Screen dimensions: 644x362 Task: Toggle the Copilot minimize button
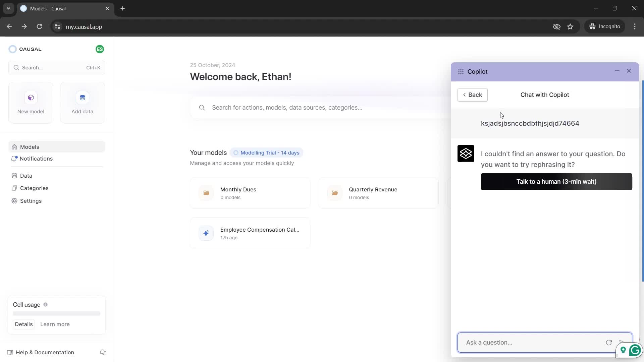click(x=618, y=71)
